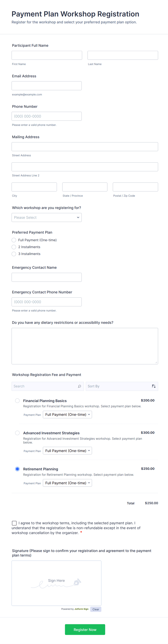168x644 pixels.
Task: Click the Email Address input field
Action: pyautogui.click(x=47, y=85)
